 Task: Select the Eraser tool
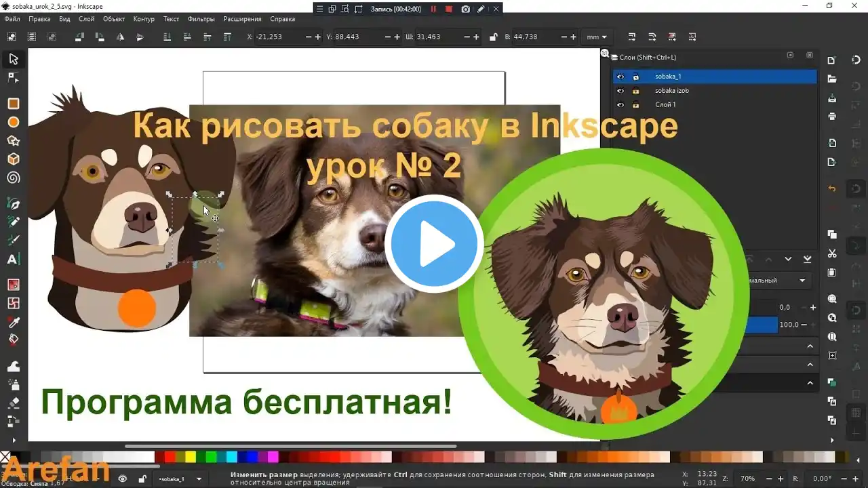(x=13, y=403)
